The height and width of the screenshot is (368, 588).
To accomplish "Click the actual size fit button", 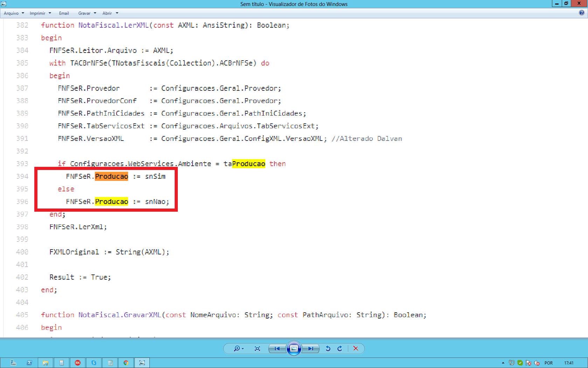I will coord(257,348).
